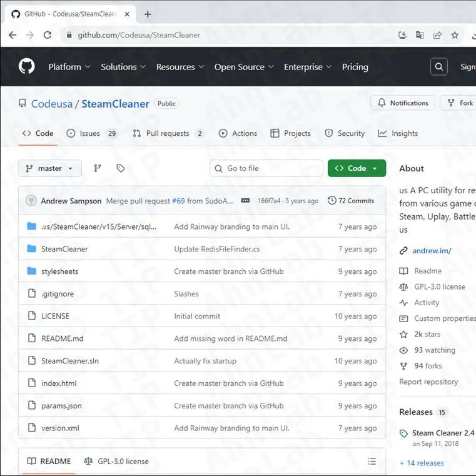The width and height of the screenshot is (476, 476).
Task: Click the green tag icon for Steam Cleaner 2.4
Action: pyautogui.click(x=403, y=433)
